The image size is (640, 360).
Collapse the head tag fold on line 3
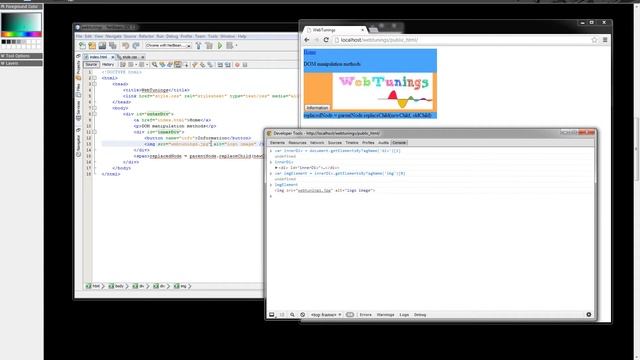tap(94, 84)
